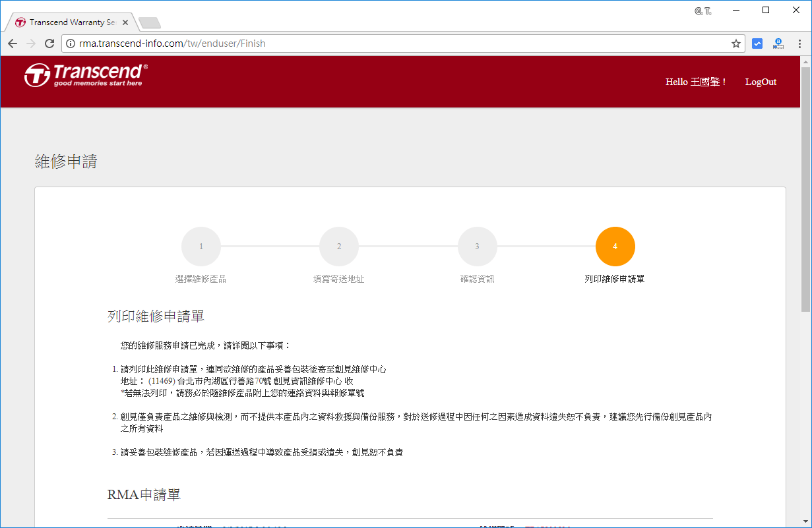Open a new browser tab
Screen dimensions: 812x528
point(150,20)
